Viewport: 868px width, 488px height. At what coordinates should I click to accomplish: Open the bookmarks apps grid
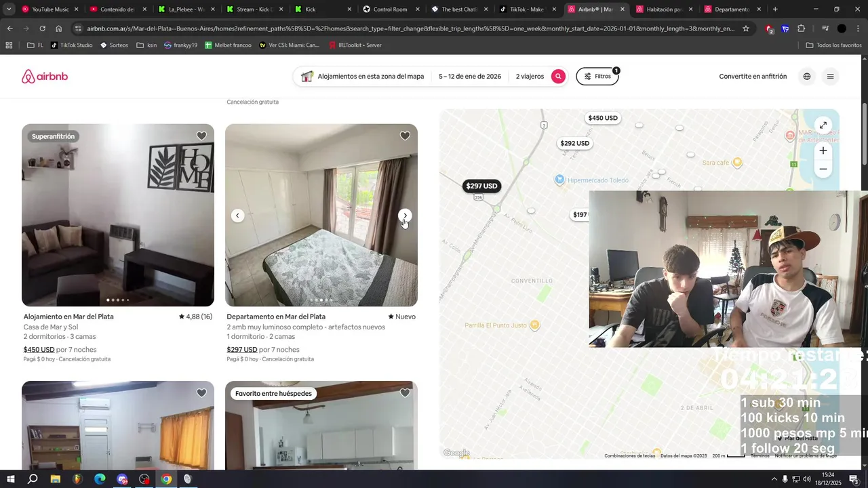(x=9, y=45)
